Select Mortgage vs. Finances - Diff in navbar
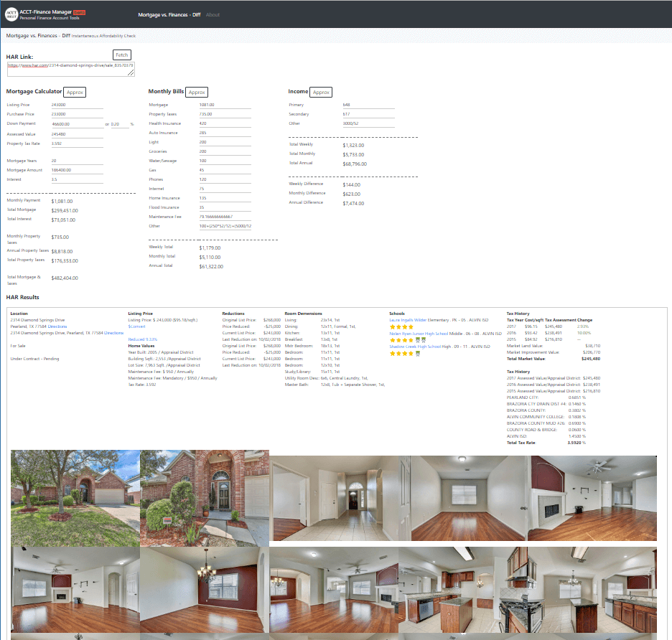Screen dimensions: 672x640 tap(169, 14)
